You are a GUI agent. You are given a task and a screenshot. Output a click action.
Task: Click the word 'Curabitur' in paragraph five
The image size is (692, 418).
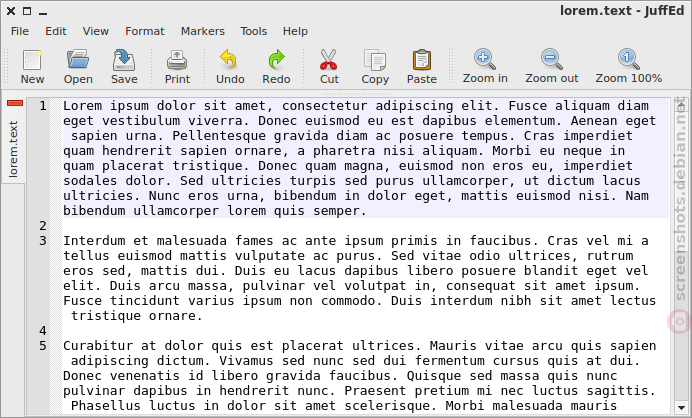click(98, 346)
